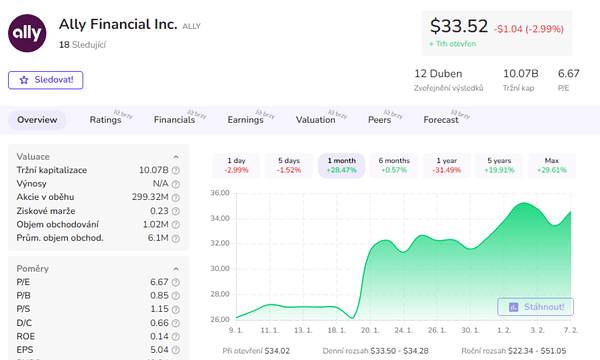600x360 pixels.
Task: Select the 5 years chart range
Action: pos(499,165)
